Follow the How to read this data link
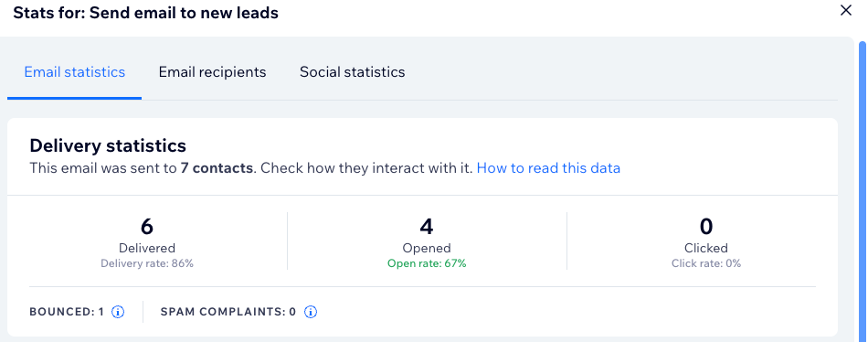 (x=548, y=168)
